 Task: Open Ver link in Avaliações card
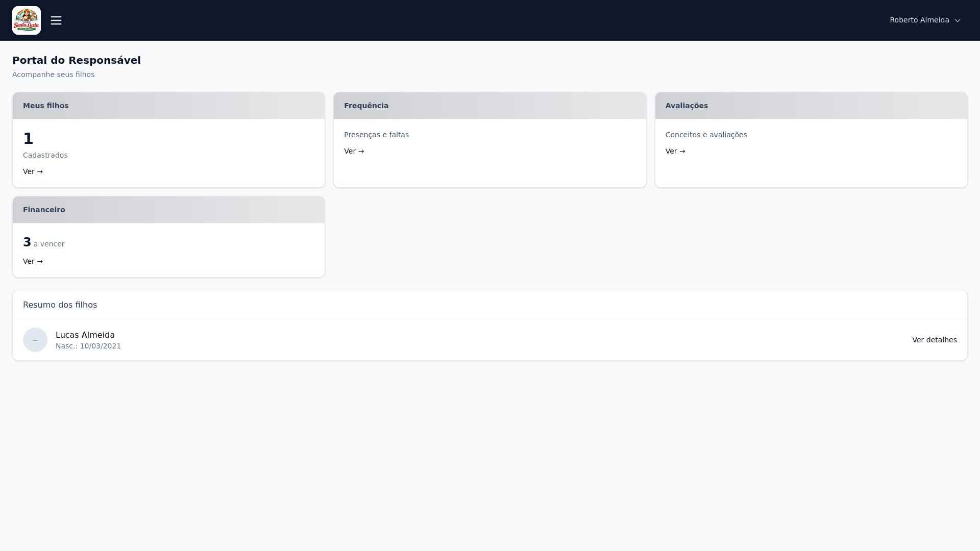(675, 151)
